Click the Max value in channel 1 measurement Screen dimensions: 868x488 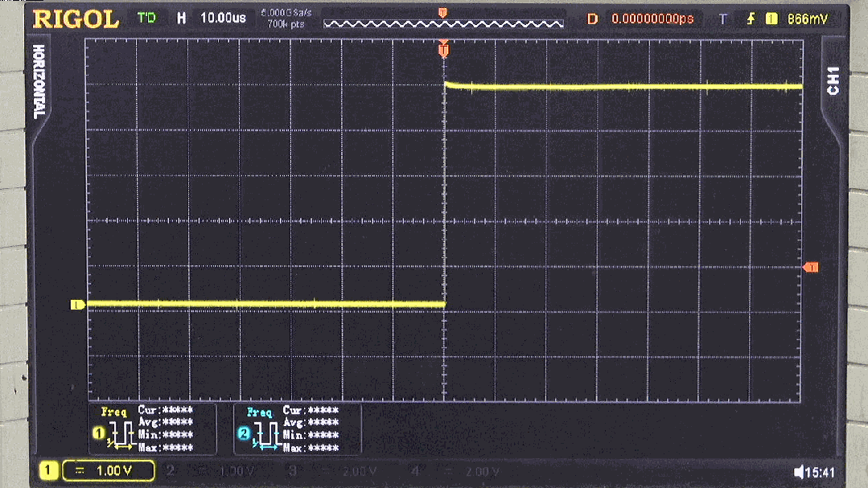178,447
